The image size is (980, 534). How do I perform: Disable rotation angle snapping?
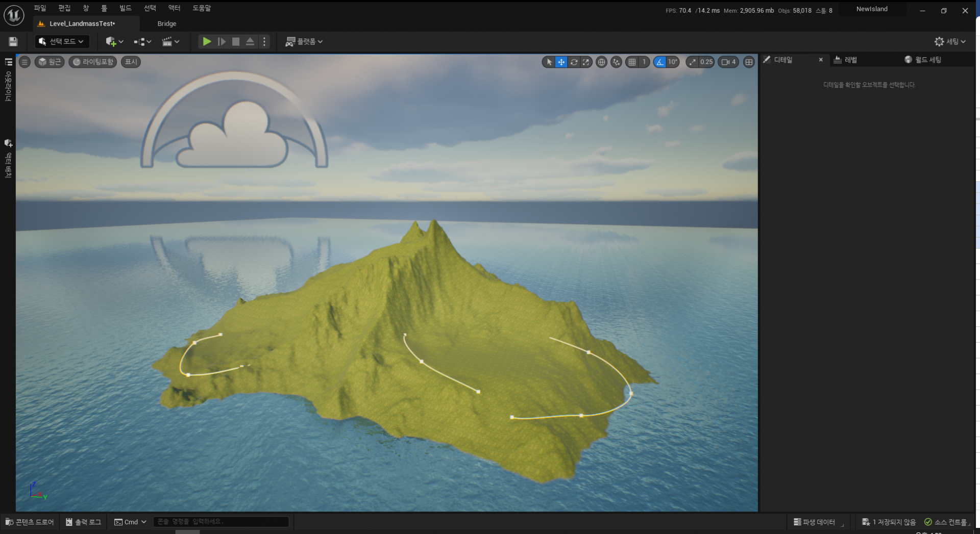[660, 62]
